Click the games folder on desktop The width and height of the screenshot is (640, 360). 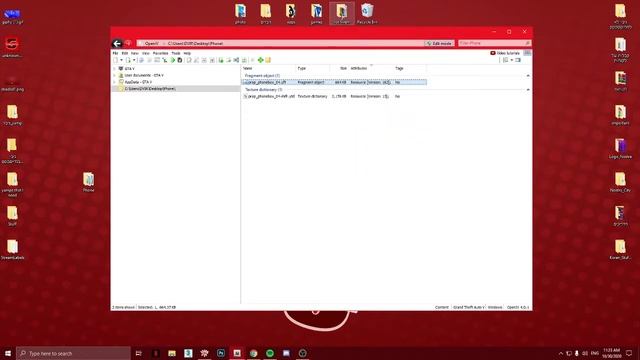pos(316,14)
